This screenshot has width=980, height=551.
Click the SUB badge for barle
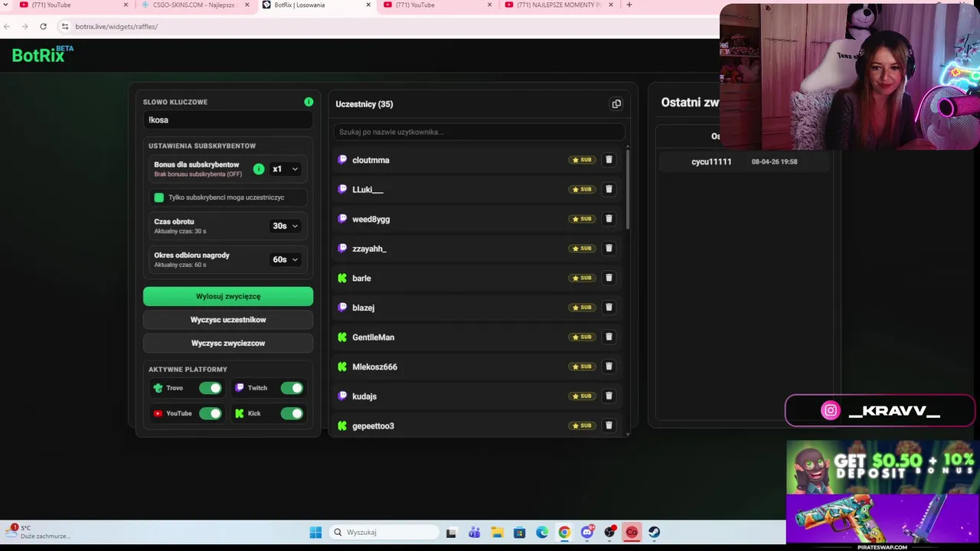(x=582, y=278)
